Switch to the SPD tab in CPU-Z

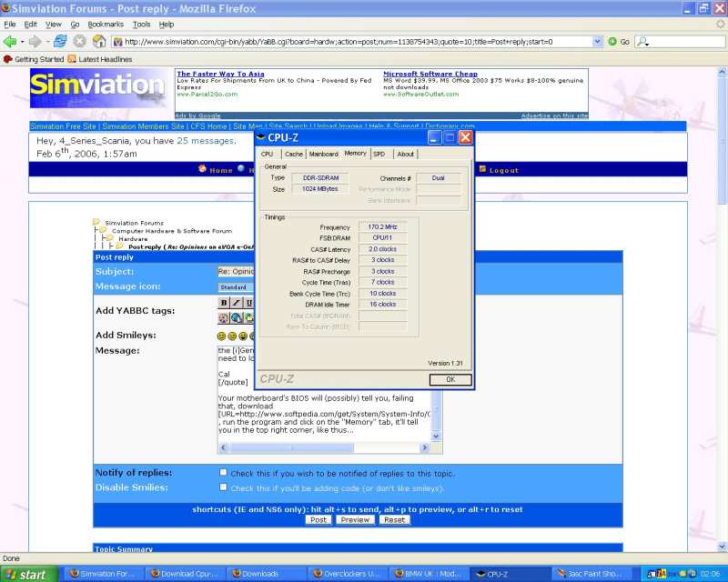(x=379, y=154)
